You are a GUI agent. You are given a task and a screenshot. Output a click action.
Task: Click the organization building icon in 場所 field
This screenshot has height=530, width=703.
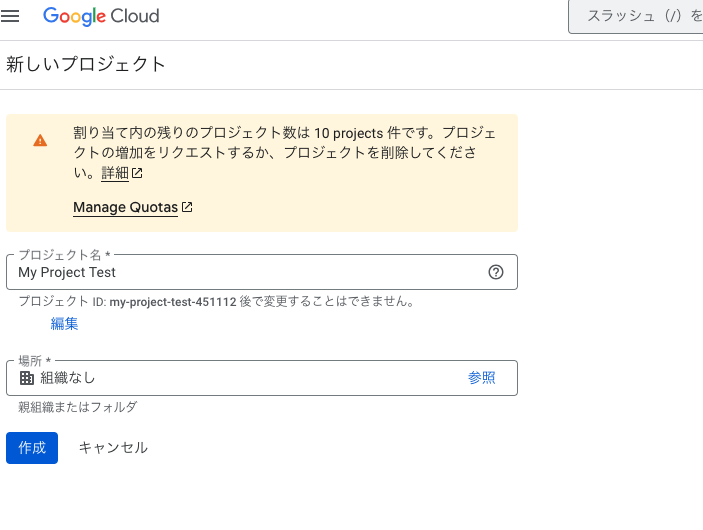tap(27, 378)
